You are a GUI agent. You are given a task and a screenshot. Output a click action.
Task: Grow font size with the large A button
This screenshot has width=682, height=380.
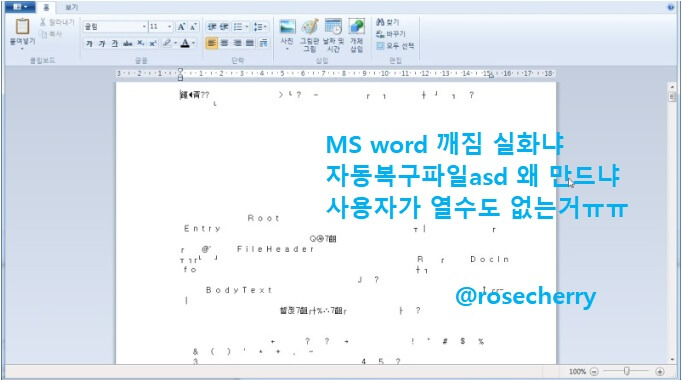point(181,27)
